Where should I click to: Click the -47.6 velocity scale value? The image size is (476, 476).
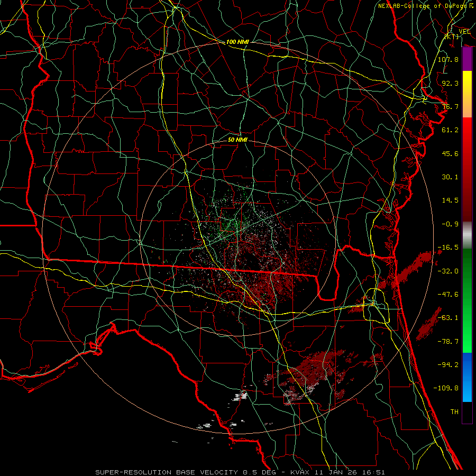pos(448,295)
